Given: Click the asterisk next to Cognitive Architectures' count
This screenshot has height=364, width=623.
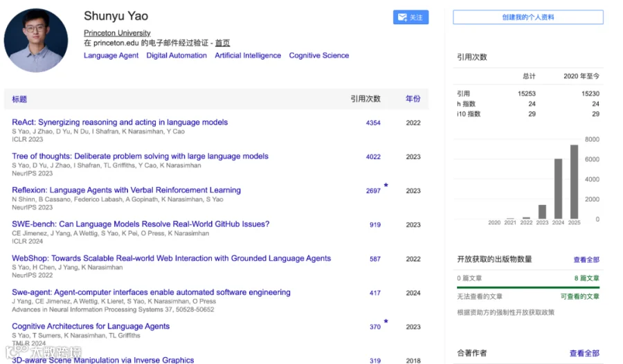Looking at the screenshot, I should pyautogui.click(x=386, y=321).
